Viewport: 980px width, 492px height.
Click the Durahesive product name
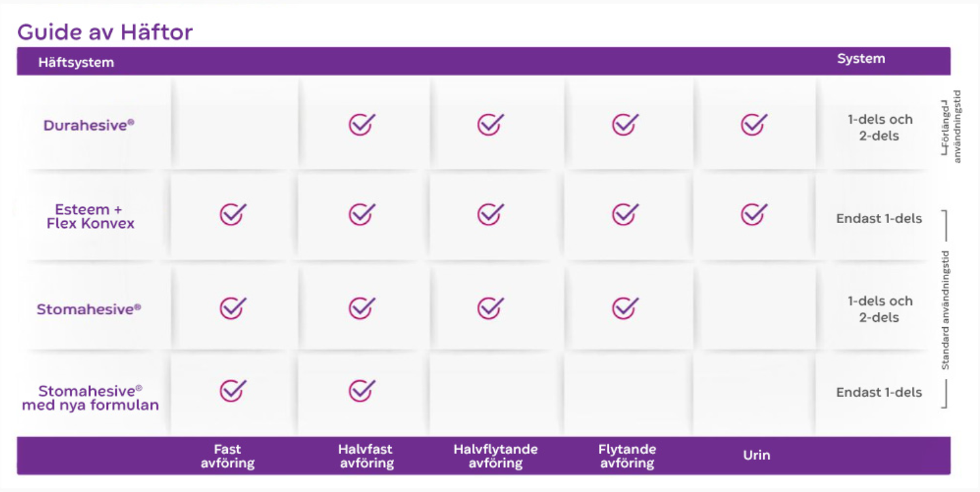point(89,125)
